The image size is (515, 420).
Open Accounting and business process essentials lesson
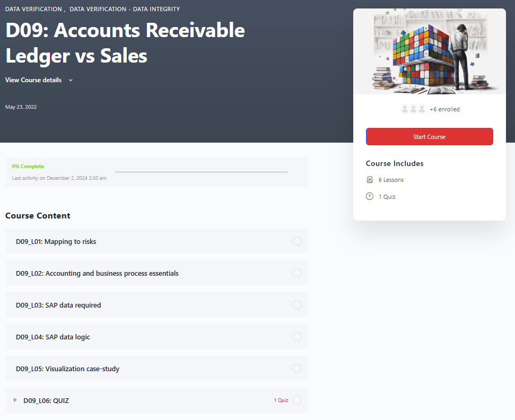pyautogui.click(x=97, y=273)
